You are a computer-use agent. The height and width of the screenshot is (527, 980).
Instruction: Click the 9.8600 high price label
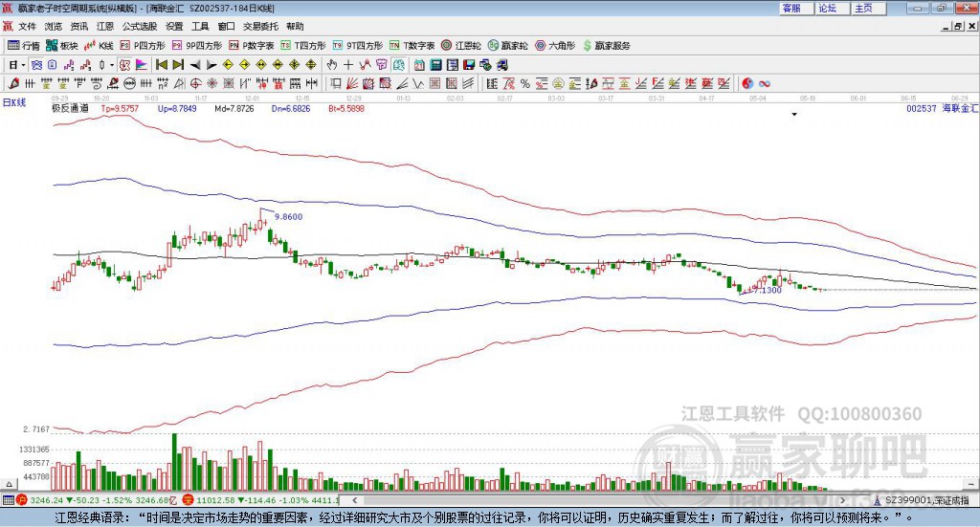[289, 217]
